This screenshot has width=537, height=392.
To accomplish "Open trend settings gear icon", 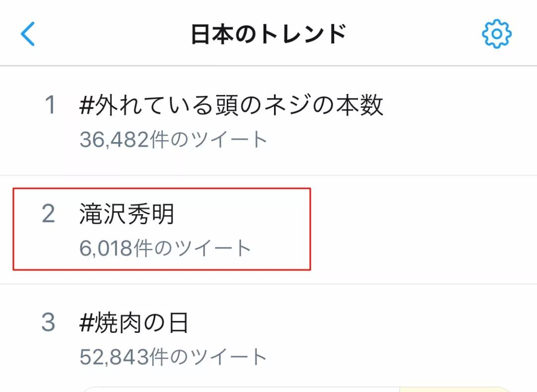I will pyautogui.click(x=497, y=34).
